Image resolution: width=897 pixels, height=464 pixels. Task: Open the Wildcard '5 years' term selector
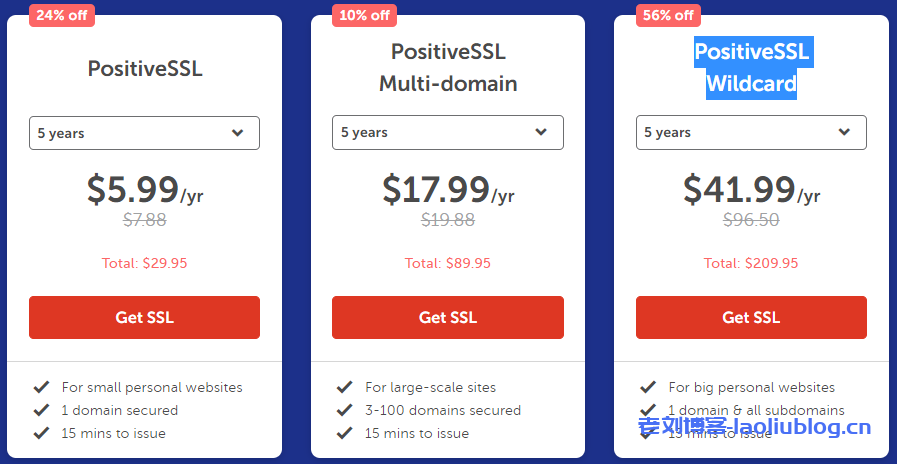pos(751,132)
